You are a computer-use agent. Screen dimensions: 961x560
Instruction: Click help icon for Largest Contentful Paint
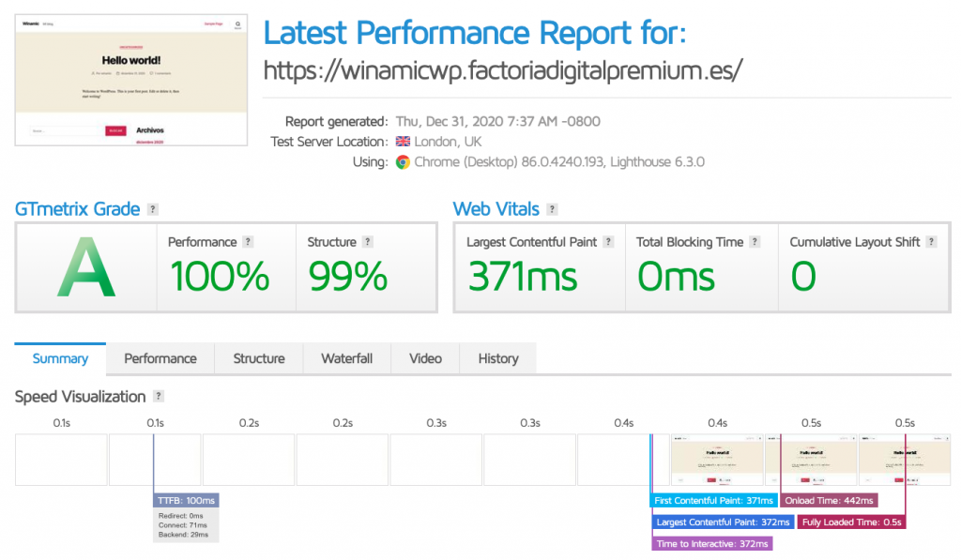tap(608, 242)
